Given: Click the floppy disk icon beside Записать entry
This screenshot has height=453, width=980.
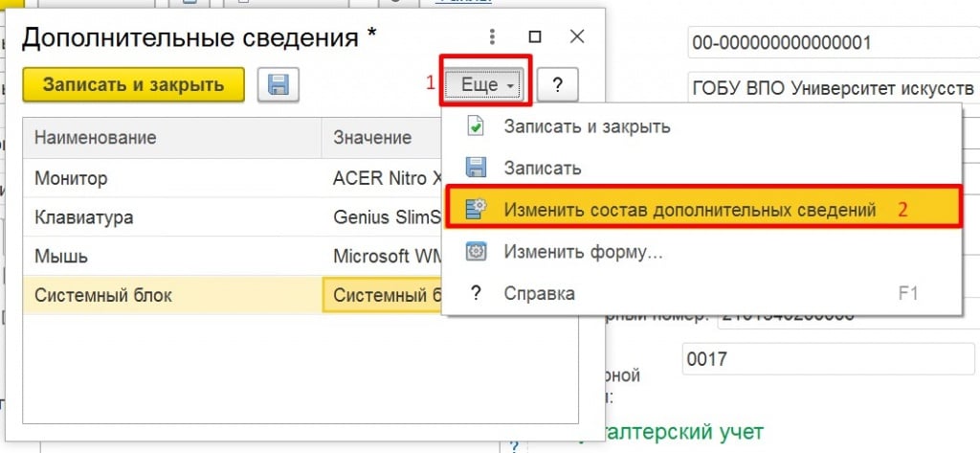Looking at the screenshot, I should tap(476, 169).
